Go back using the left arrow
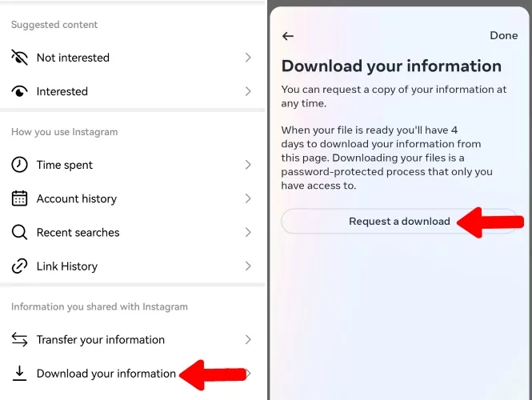This screenshot has height=400, width=532. (288, 36)
